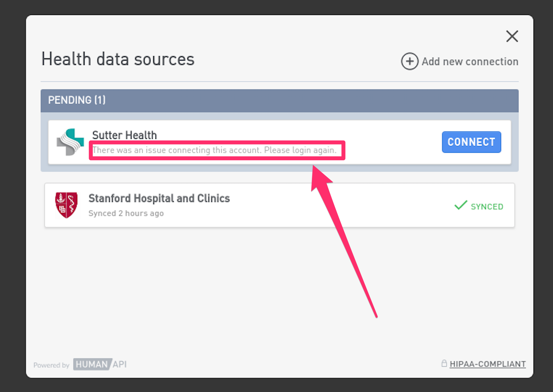
Task: Click the Sutter Health logo icon
Action: (70, 142)
